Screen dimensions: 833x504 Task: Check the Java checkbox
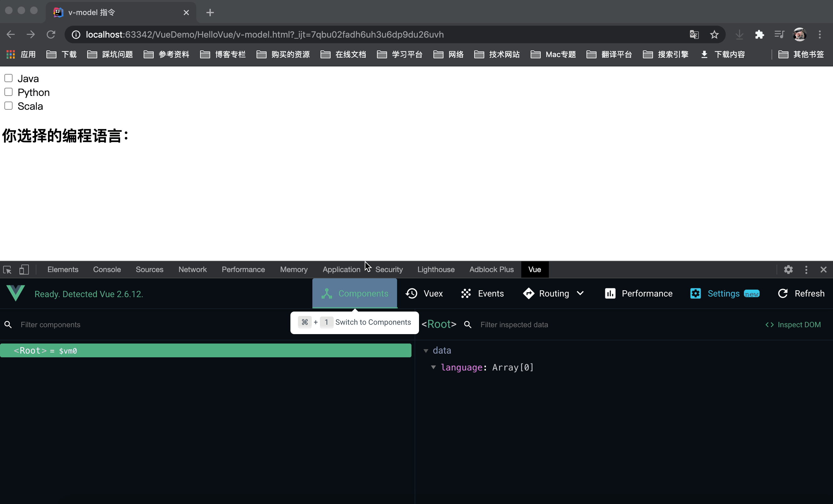click(x=8, y=78)
